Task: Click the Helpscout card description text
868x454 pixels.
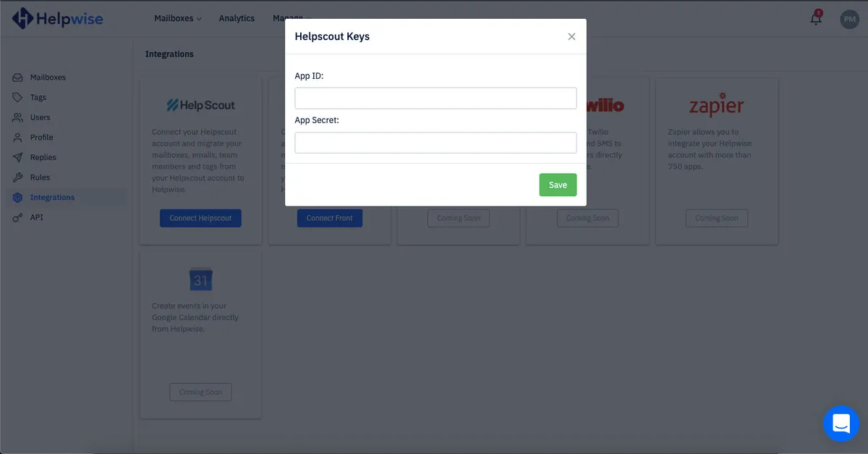Action: coord(200,161)
